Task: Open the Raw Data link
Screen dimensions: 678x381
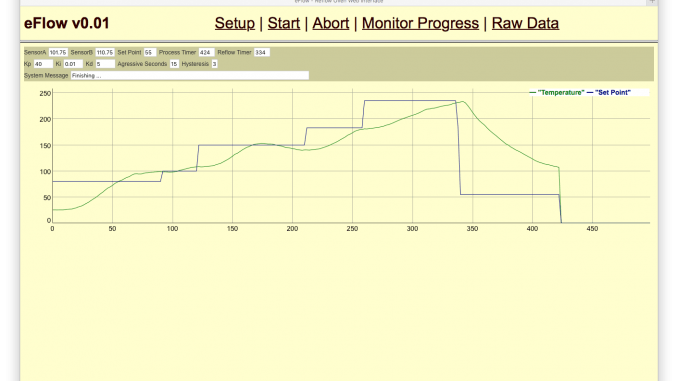Action: (x=525, y=23)
